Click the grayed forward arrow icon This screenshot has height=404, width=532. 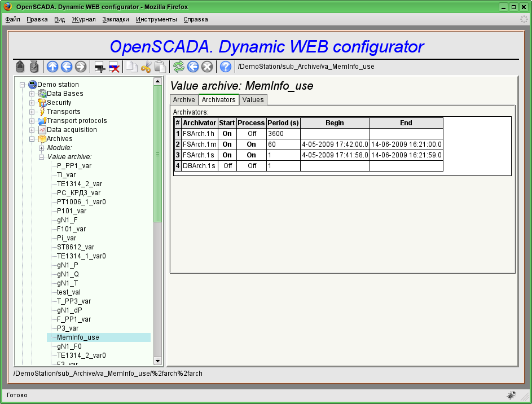[81, 67]
